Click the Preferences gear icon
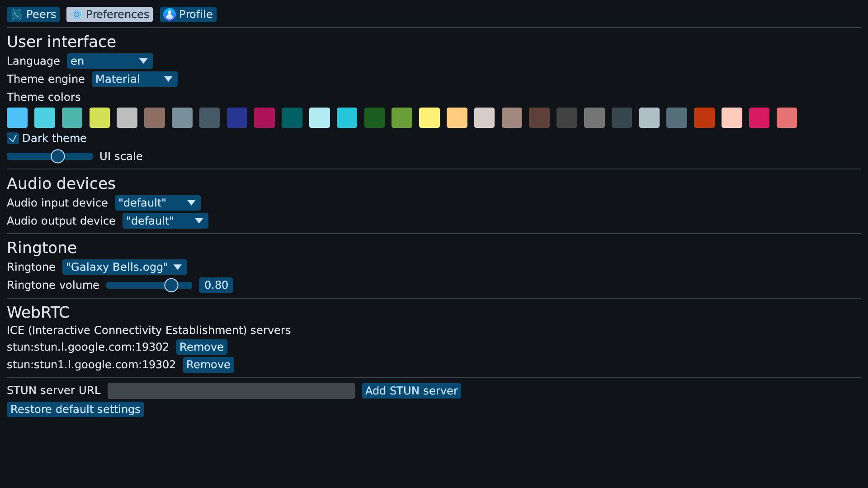 tap(76, 14)
